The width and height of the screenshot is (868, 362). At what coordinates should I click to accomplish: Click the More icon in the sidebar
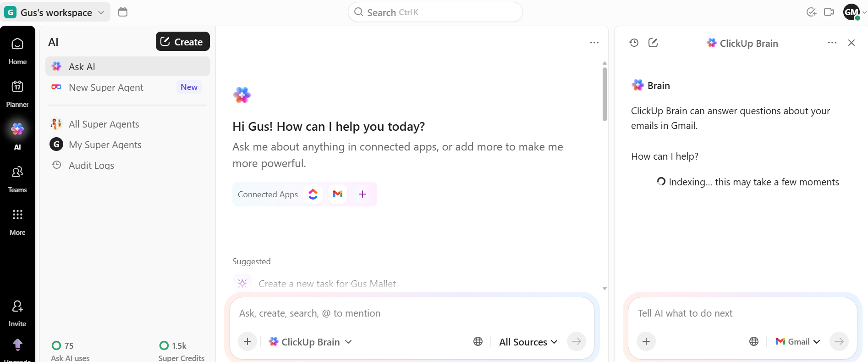[17, 220]
